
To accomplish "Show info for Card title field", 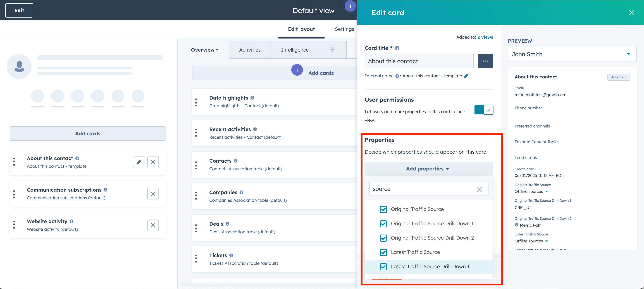I will coord(397,48).
